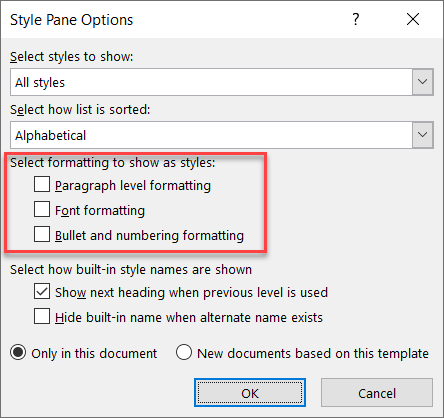Check Hide built-in name when alternate exists
Viewport: 444px width, 418px height.
point(42,316)
